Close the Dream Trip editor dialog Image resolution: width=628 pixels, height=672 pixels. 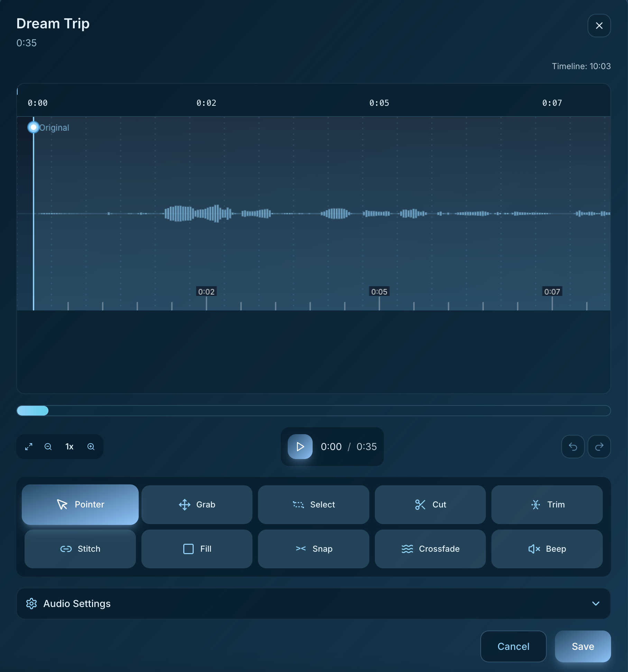tap(599, 26)
